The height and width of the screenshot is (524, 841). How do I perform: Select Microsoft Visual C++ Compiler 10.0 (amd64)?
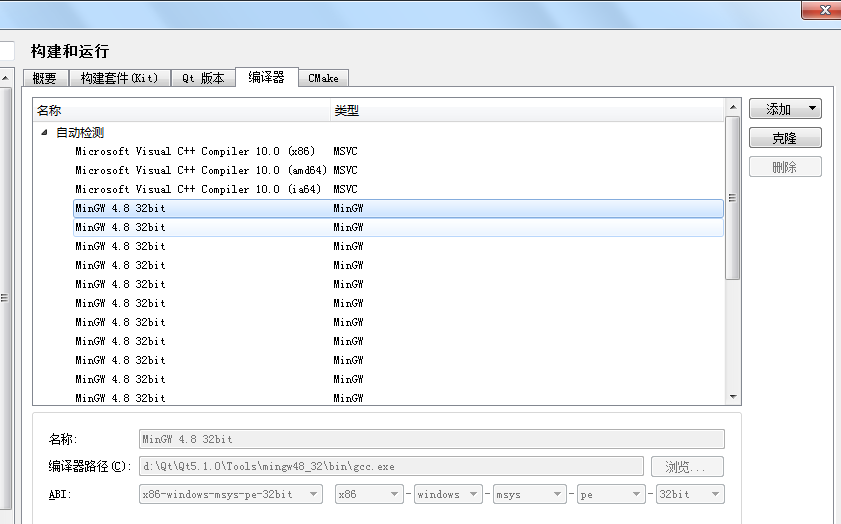click(201, 170)
